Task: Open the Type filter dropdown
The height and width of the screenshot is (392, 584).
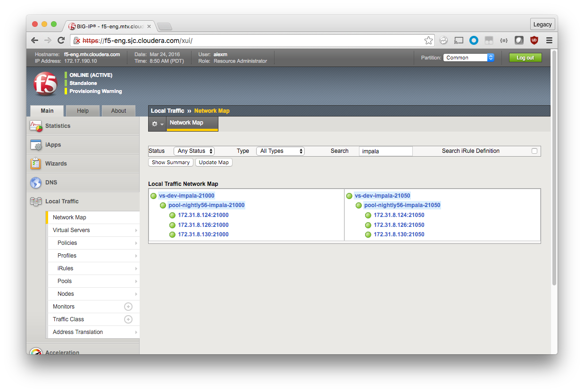Action: click(280, 151)
